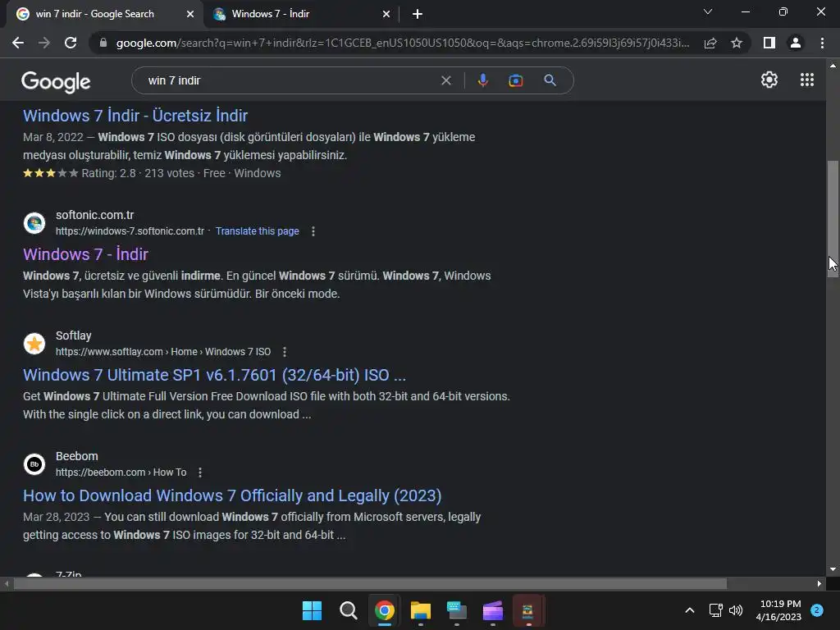This screenshot has height=630, width=840.
Task: Click the Softlay star favicon
Action: pos(34,344)
